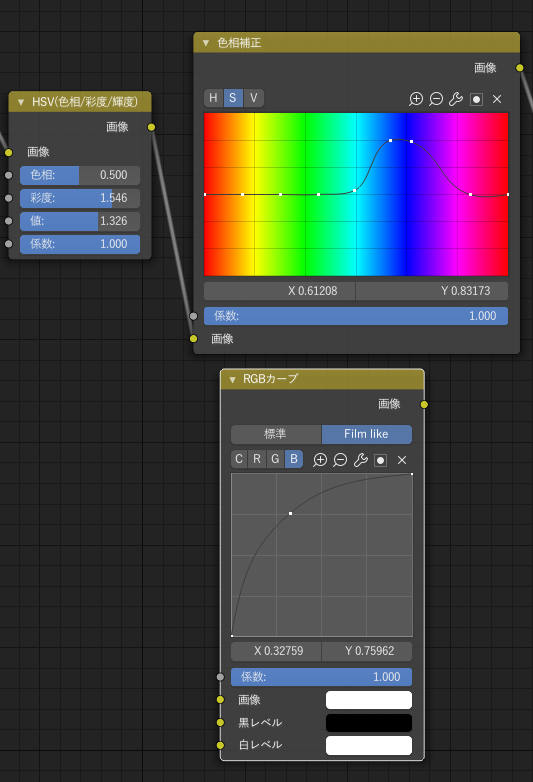This screenshot has height=782, width=533.
Task: Select the H channel in hue correct
Action: pyautogui.click(x=213, y=98)
